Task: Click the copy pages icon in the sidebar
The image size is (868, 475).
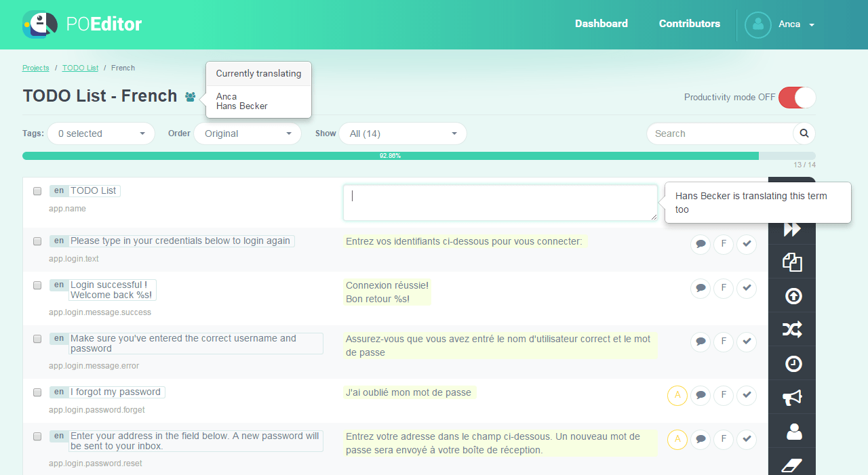Action: [791, 262]
